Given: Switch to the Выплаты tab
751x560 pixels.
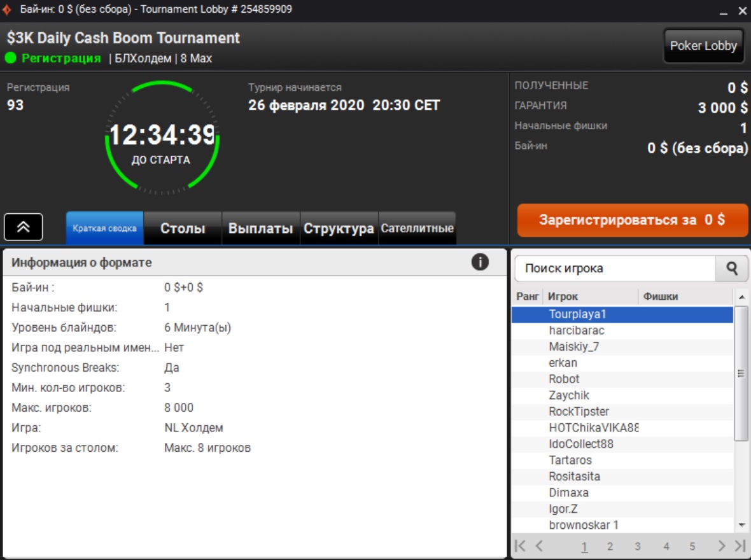Looking at the screenshot, I should 260,228.
